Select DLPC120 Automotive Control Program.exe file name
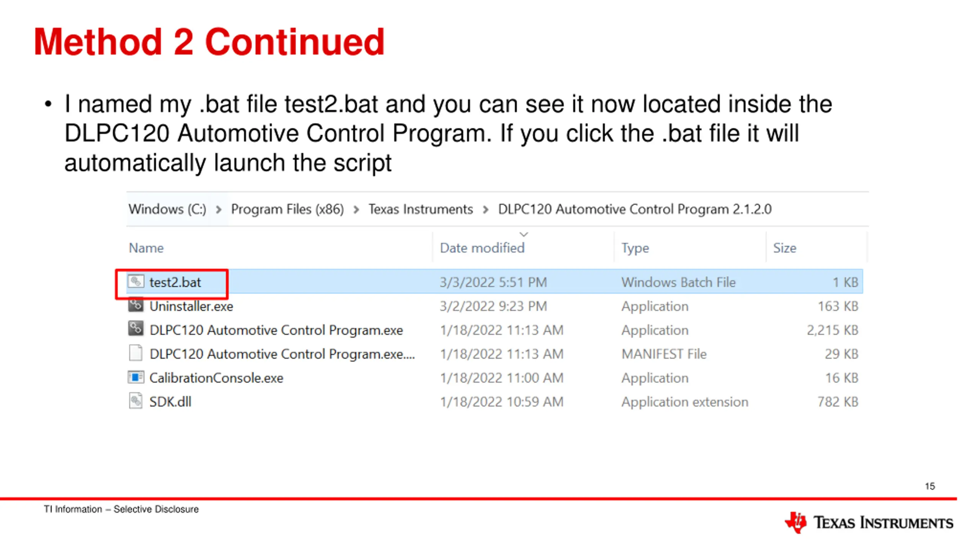This screenshot has width=980, height=551. click(276, 330)
